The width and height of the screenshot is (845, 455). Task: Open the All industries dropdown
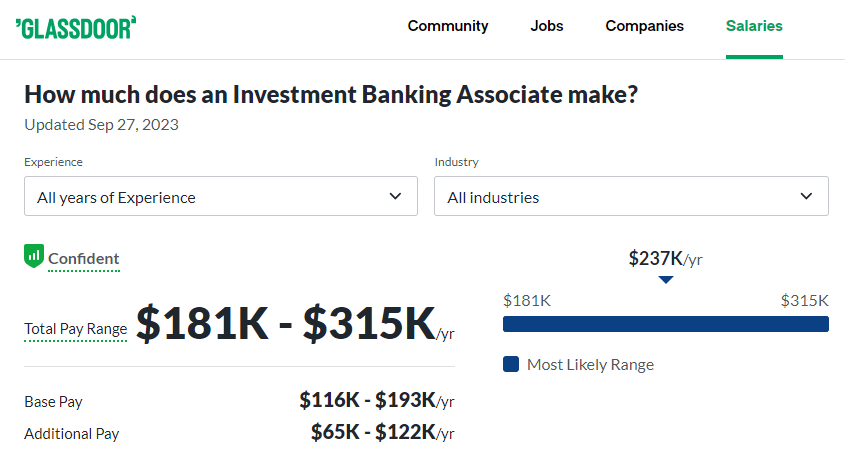[x=632, y=196]
